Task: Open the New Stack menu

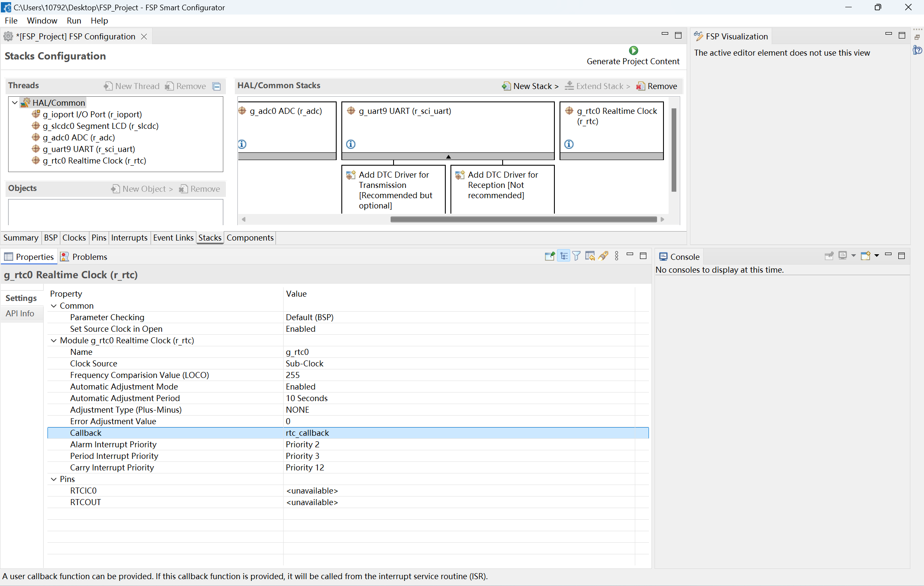Action: coord(530,86)
